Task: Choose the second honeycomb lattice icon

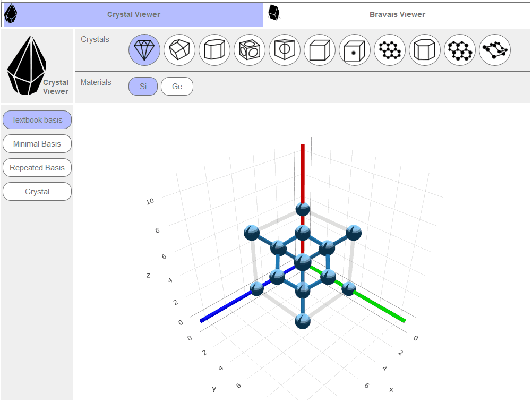Action: click(460, 50)
